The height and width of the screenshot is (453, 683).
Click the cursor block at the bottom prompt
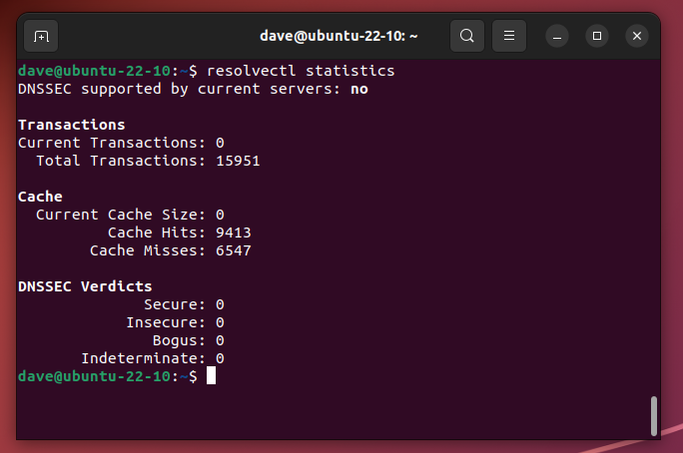(x=210, y=376)
